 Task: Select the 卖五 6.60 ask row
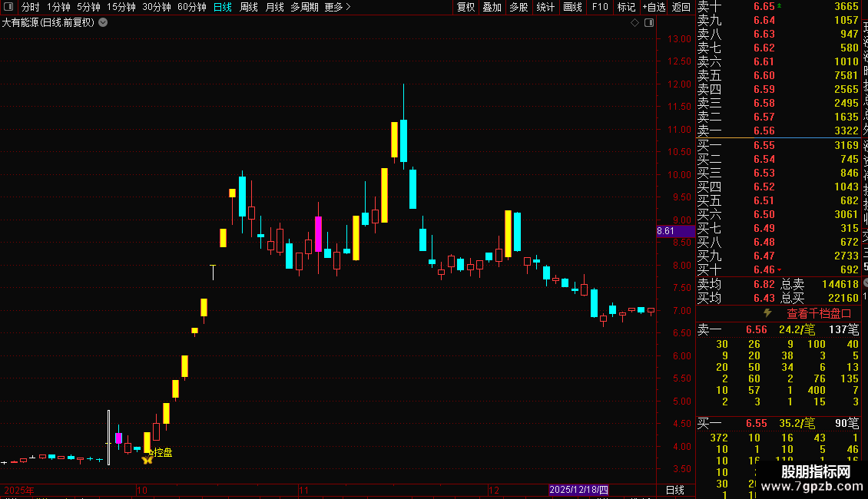pos(778,75)
